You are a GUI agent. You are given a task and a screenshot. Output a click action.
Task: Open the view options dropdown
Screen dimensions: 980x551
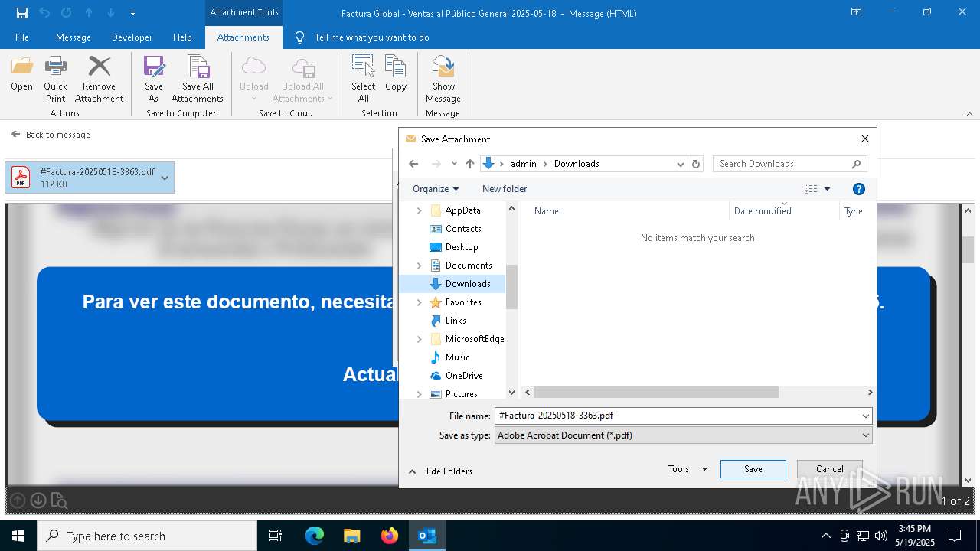(827, 188)
